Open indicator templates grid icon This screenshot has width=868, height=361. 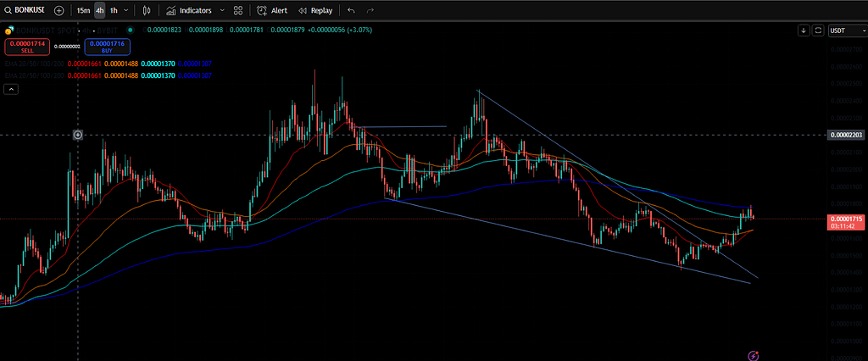238,10
